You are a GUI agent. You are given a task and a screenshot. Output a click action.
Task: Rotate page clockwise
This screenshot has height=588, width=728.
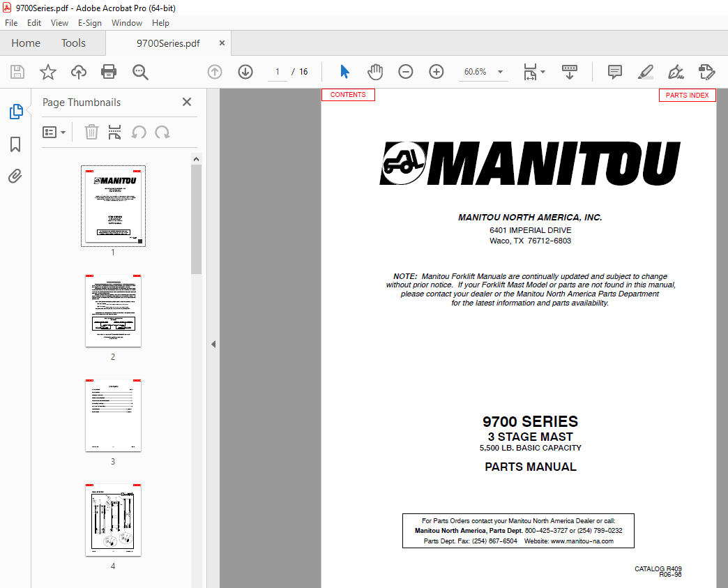(162, 133)
